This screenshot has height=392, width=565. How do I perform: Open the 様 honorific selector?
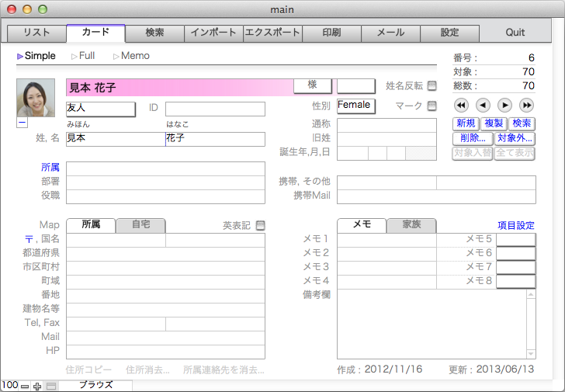click(x=313, y=85)
